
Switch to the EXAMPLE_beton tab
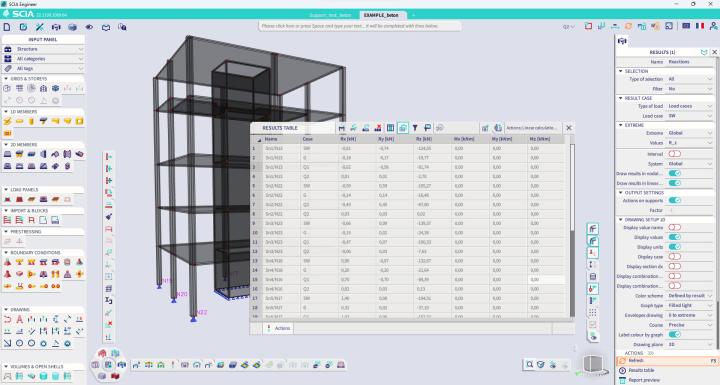(x=381, y=15)
